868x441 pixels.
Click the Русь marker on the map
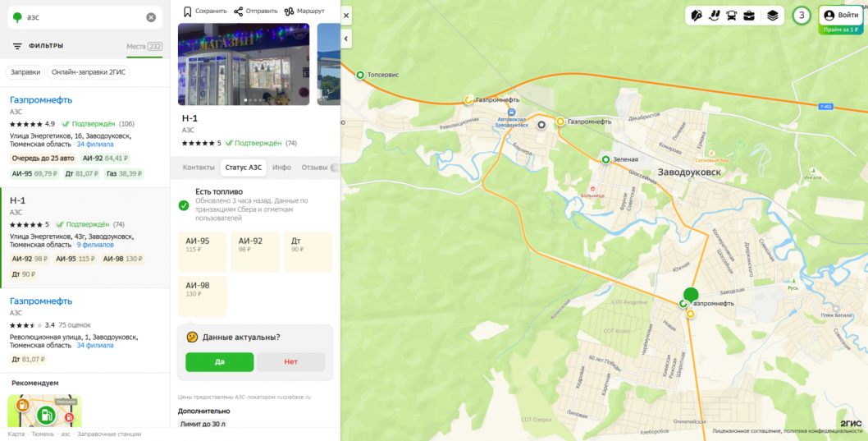coord(793,281)
